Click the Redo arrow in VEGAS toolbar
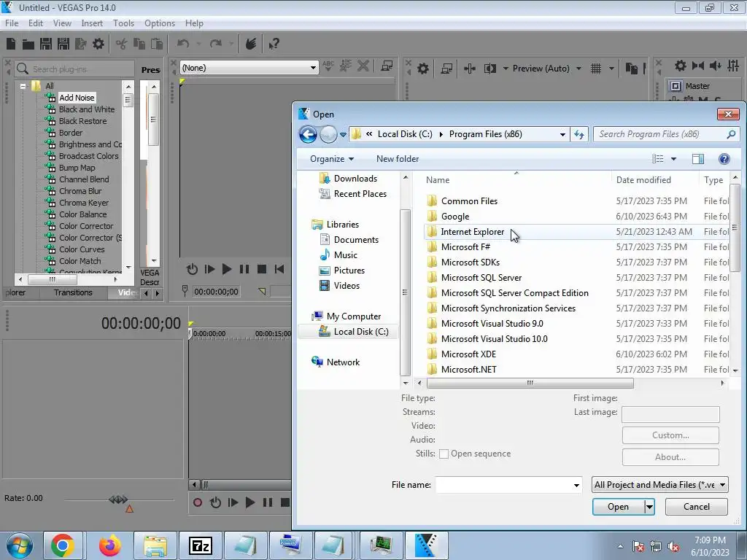 click(216, 44)
